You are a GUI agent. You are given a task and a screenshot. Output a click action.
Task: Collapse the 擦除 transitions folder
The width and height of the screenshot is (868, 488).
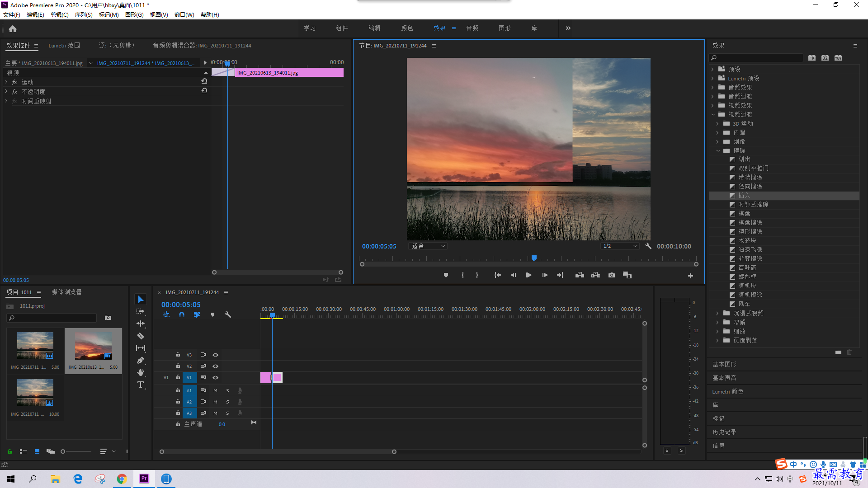[718, 150]
